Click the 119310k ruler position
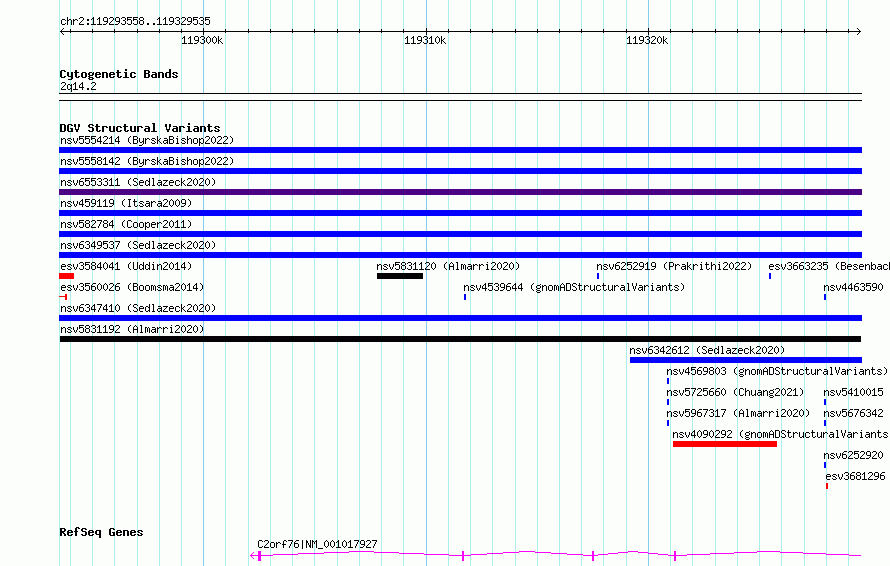The width and height of the screenshot is (890, 566). tap(425, 40)
